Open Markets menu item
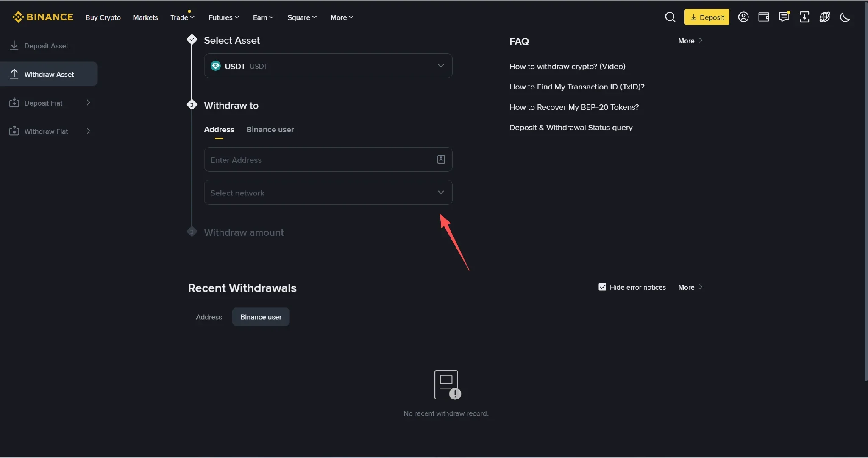This screenshot has width=868, height=458. [x=145, y=17]
